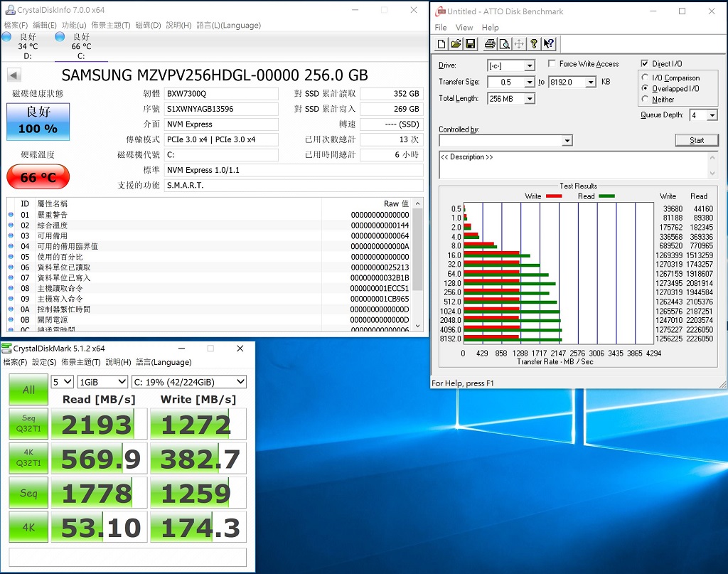Screen dimensions: 728x574
Task: Click the ATTO Disk Benchmark title bar icon
Action: [440, 11]
